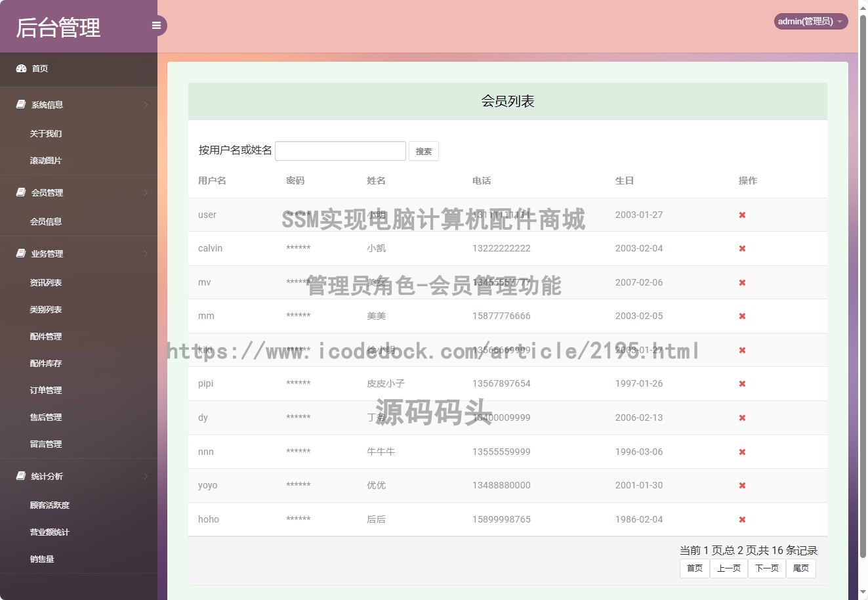The width and height of the screenshot is (868, 600).
Task: Open 关于我们 in the sidebar
Action: click(46, 133)
